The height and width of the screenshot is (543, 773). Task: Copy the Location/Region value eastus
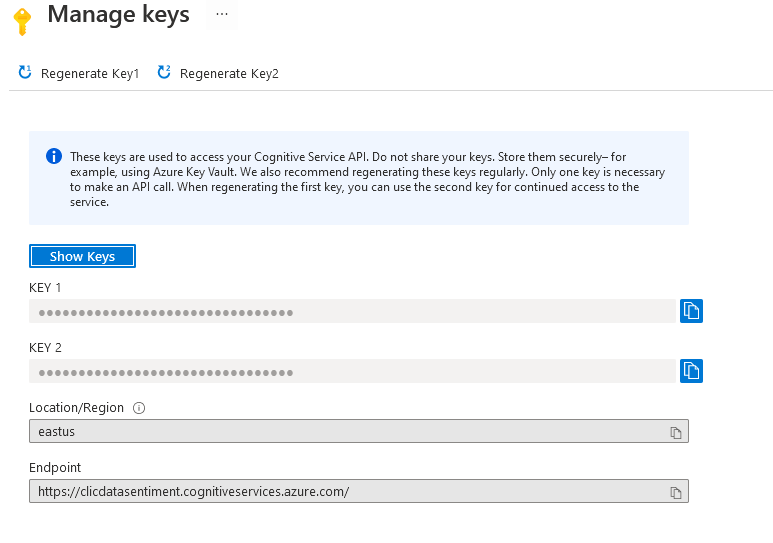(x=675, y=432)
